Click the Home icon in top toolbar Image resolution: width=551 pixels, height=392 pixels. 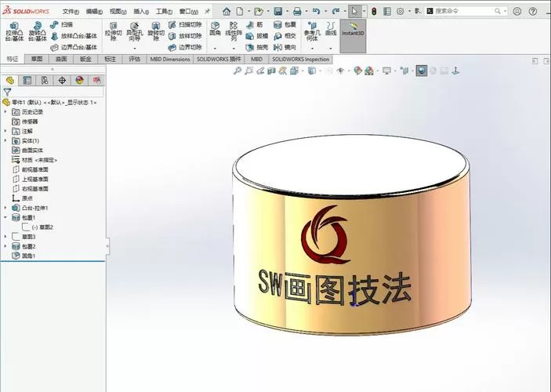tap(227, 11)
